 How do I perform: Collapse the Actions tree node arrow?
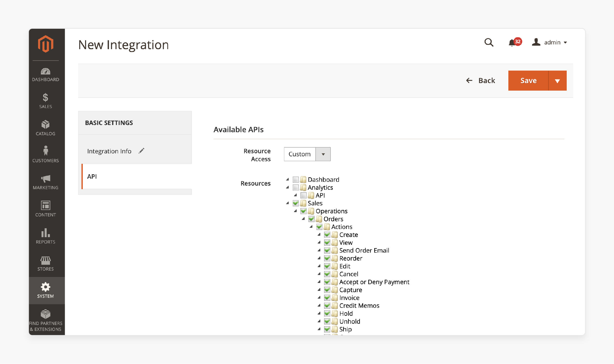[x=311, y=227]
